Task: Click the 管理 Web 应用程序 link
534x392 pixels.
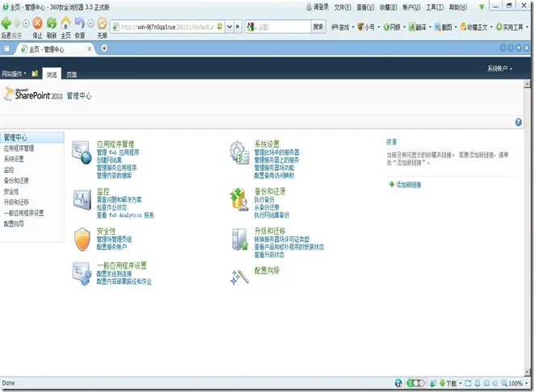Action: (118, 152)
